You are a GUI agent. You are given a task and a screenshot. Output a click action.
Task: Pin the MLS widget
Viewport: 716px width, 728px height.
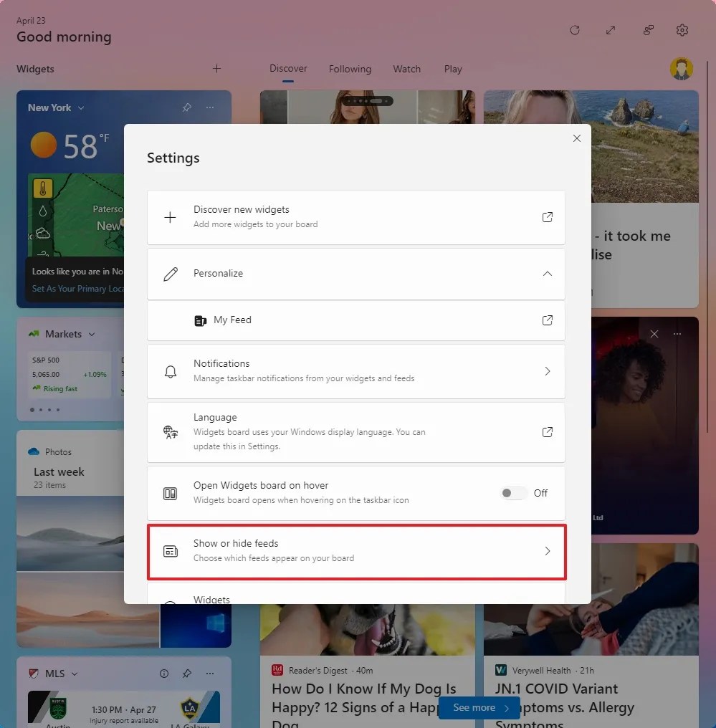coord(187,673)
